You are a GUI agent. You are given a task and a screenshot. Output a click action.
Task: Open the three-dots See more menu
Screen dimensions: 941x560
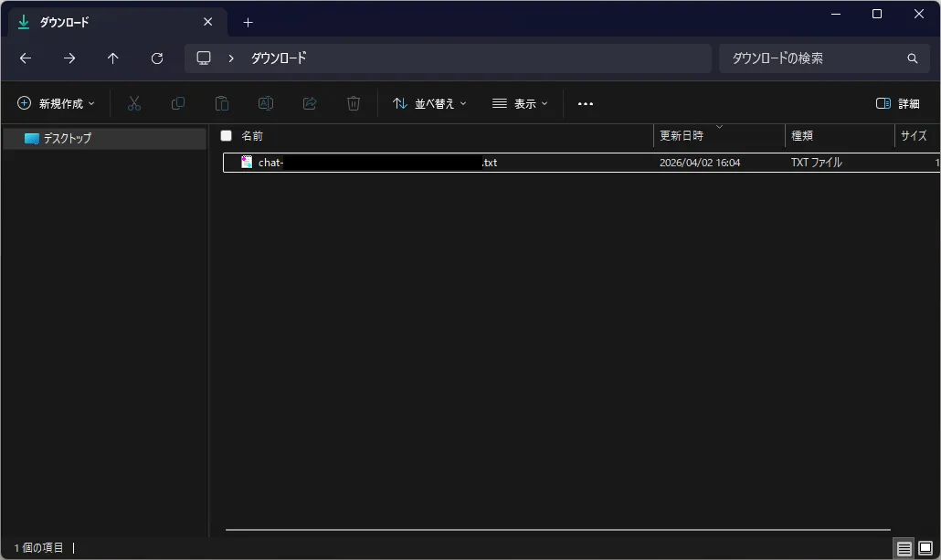[585, 104]
